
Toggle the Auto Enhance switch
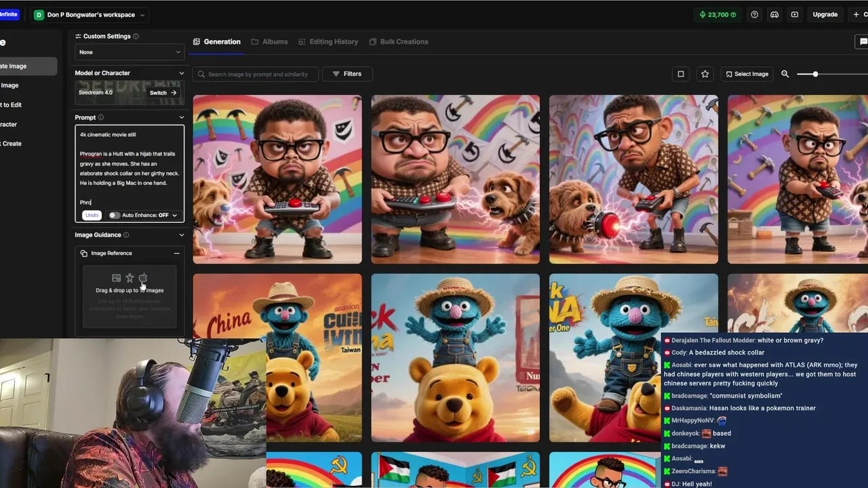click(x=114, y=216)
